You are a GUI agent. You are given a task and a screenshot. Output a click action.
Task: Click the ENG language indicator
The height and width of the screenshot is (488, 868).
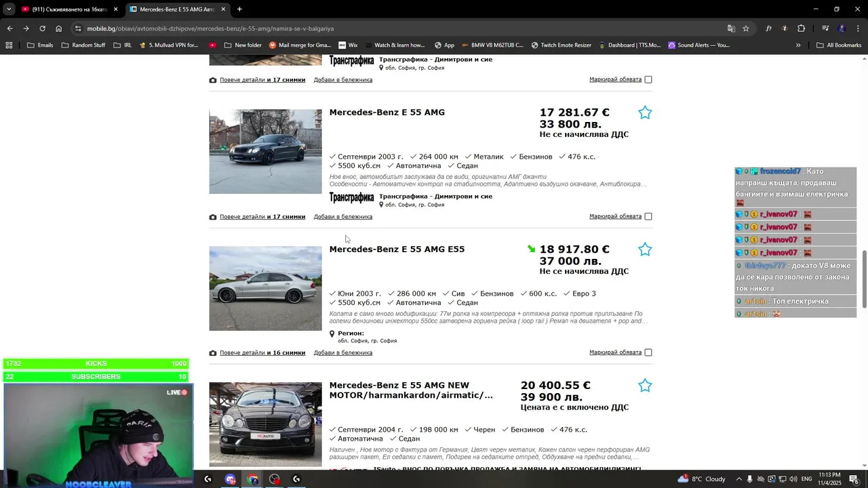[807, 479]
